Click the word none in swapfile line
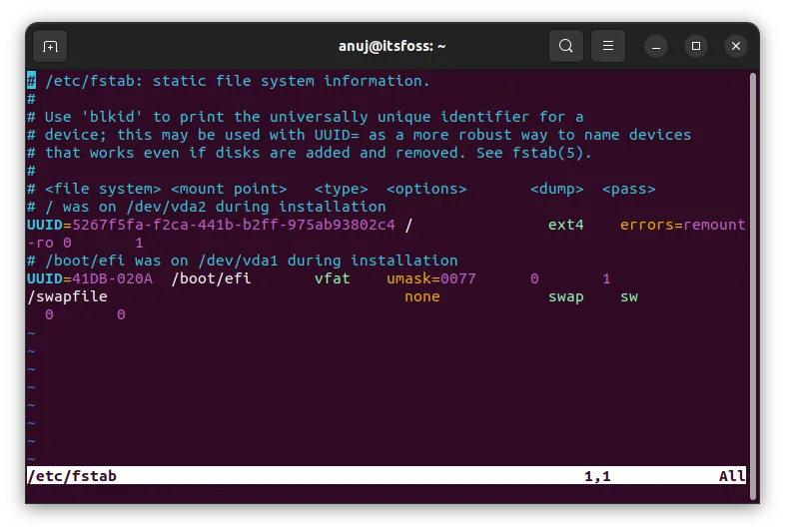The image size is (785, 532). 421,296
